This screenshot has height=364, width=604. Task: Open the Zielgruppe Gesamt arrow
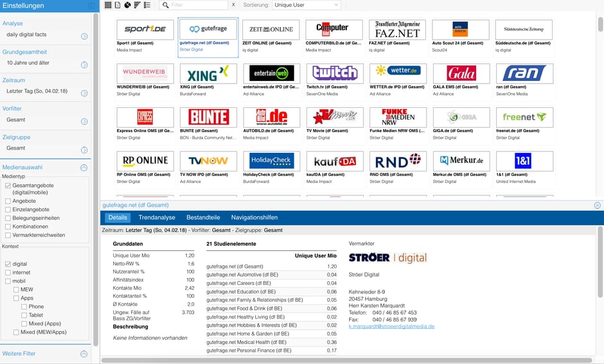coord(84,150)
